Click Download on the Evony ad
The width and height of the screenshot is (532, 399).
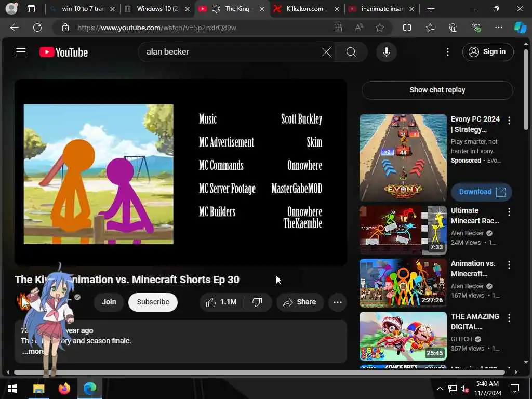[x=481, y=192]
